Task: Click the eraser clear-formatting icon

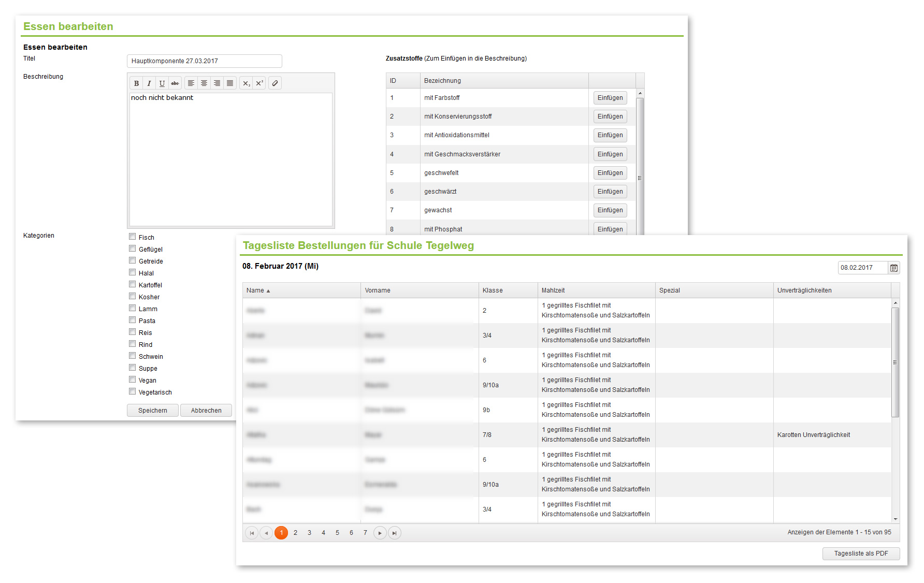Action: point(275,83)
